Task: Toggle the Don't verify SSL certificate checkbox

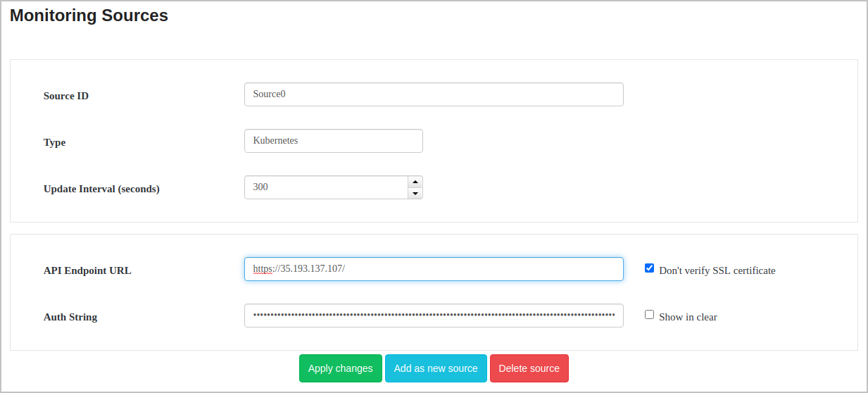Action: [x=650, y=268]
